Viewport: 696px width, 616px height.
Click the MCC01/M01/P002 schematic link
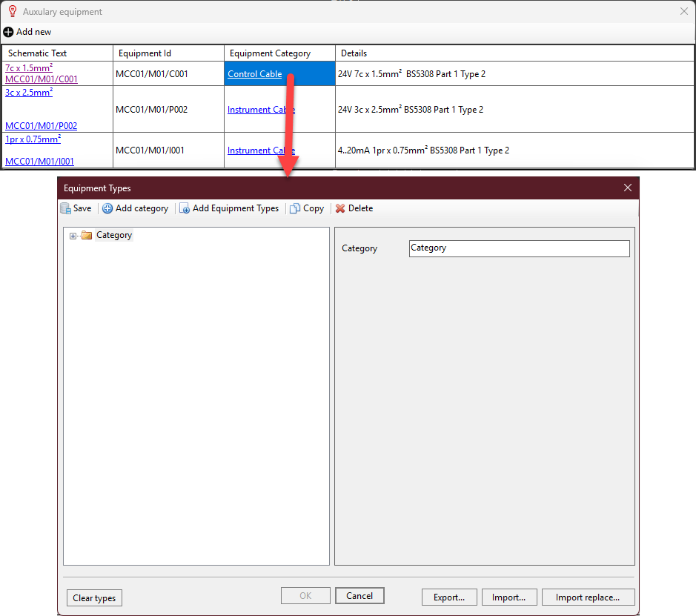tap(41, 125)
